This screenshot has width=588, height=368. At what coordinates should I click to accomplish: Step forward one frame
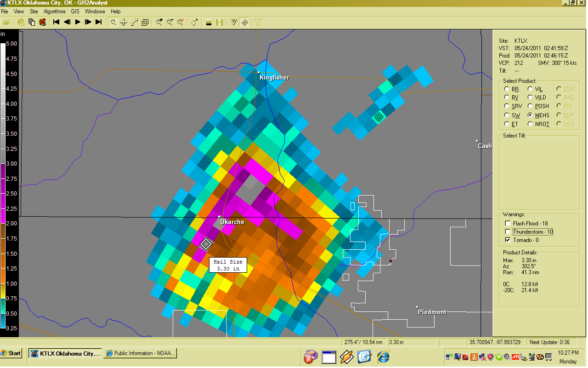pyautogui.click(x=88, y=22)
